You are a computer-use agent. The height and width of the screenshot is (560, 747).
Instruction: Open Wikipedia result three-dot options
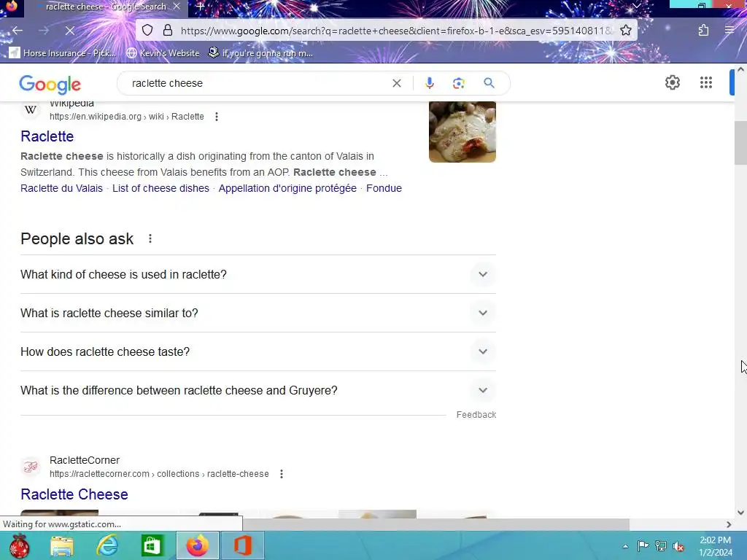(216, 117)
